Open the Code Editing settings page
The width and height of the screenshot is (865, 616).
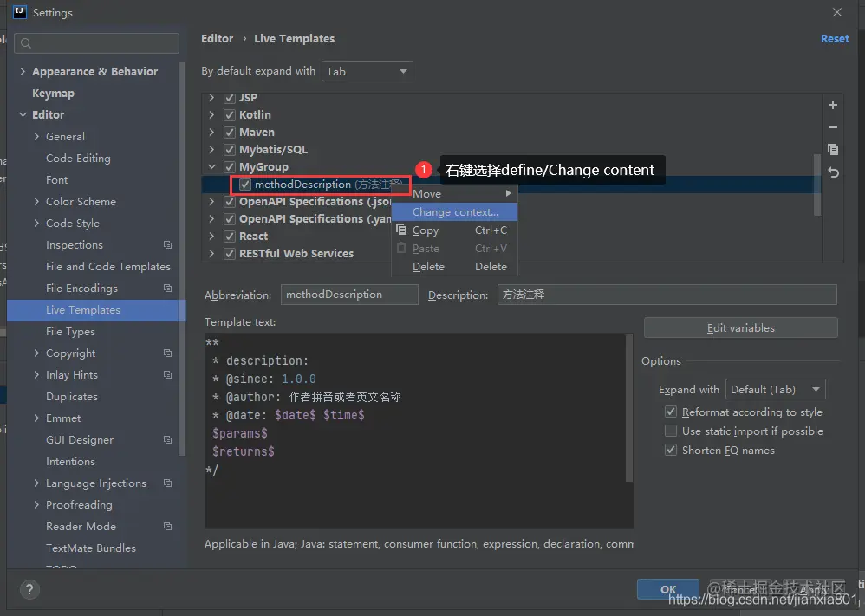click(x=78, y=159)
